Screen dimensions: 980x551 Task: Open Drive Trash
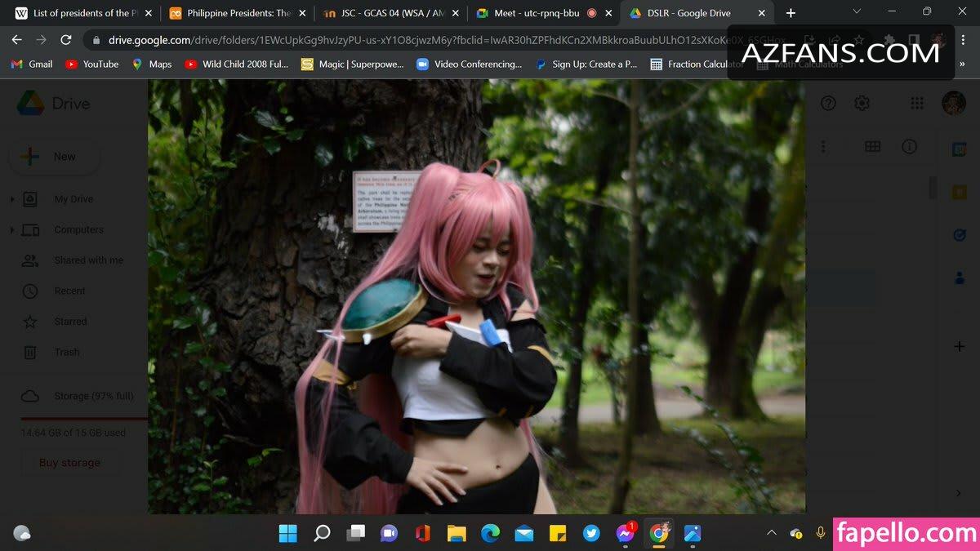click(67, 353)
